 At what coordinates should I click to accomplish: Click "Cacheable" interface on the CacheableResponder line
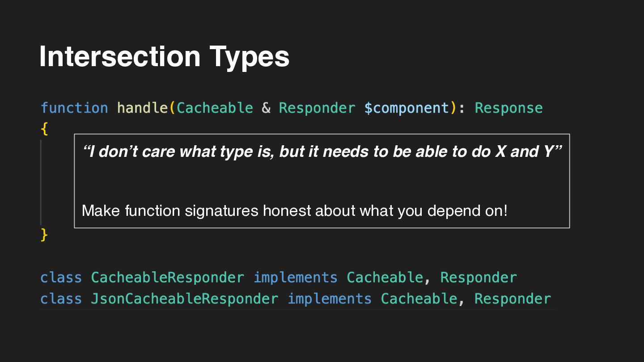coord(385,278)
